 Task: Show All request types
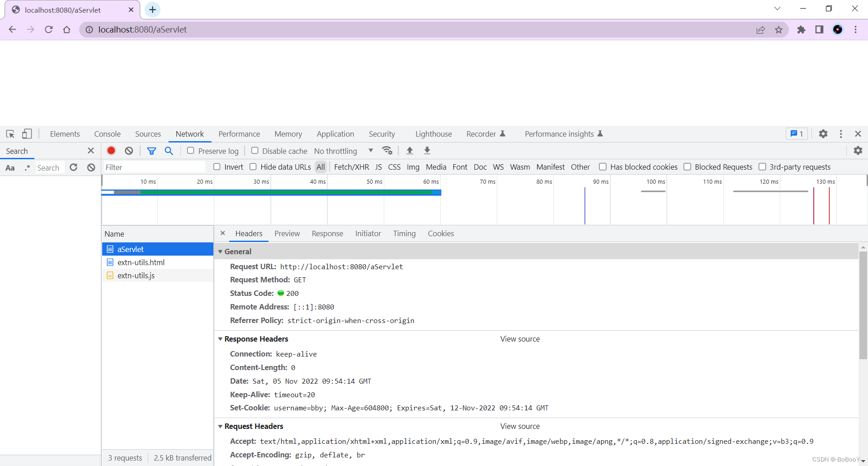321,167
